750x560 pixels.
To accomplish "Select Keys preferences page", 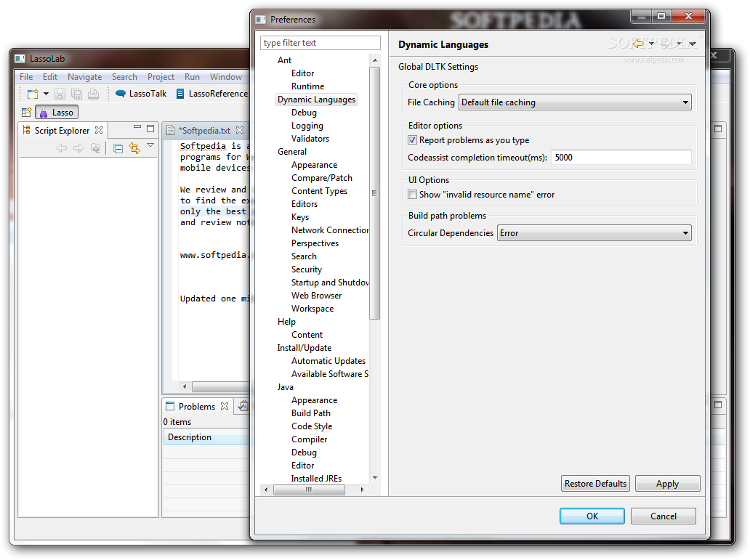I will (x=300, y=217).
